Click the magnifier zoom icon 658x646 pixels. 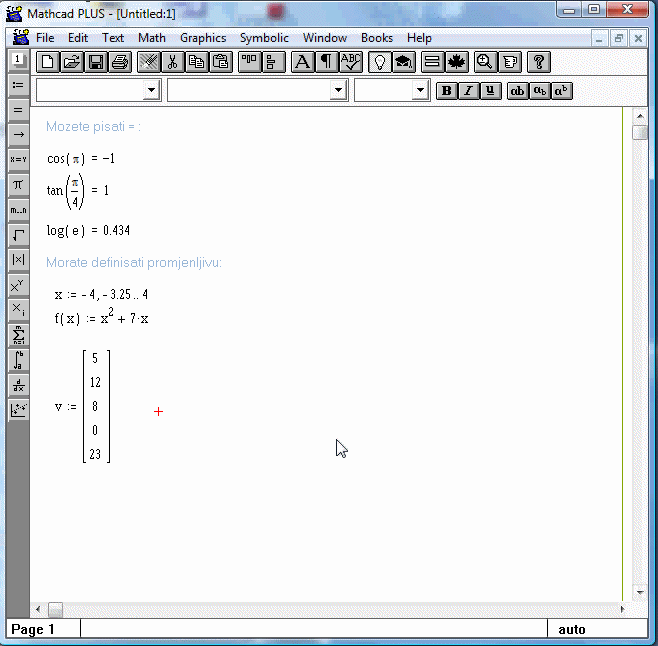pos(485,62)
